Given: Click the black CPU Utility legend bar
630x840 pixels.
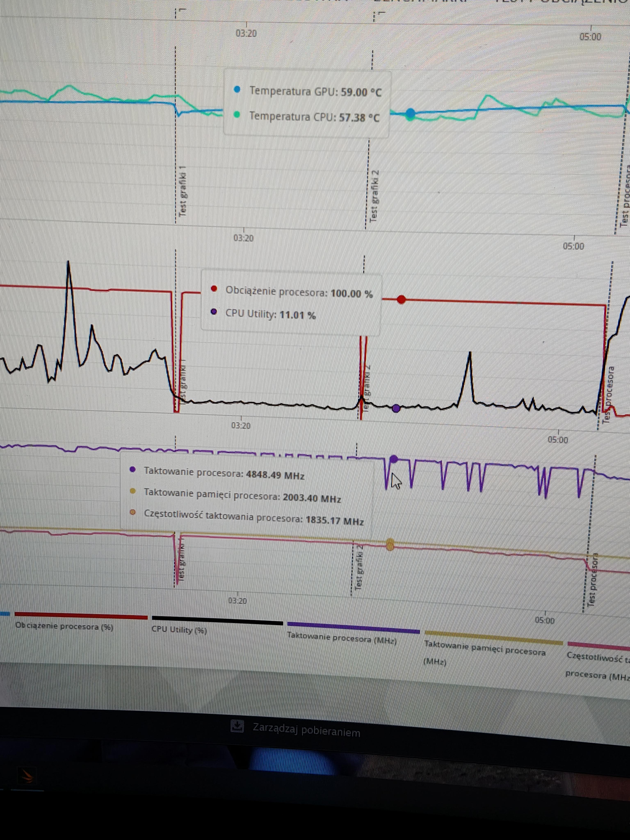Looking at the screenshot, I should (x=217, y=621).
